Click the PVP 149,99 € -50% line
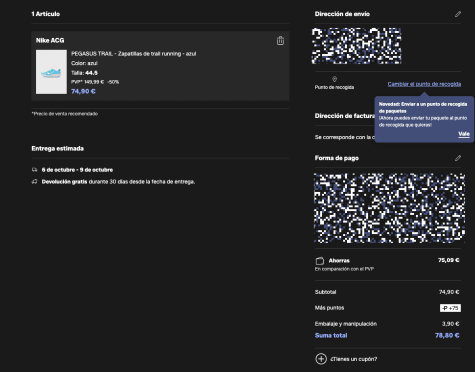This screenshot has width=475, height=372. pyautogui.click(x=95, y=82)
